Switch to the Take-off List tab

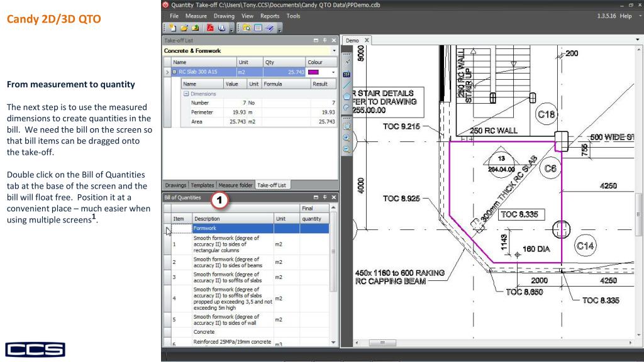271,185
